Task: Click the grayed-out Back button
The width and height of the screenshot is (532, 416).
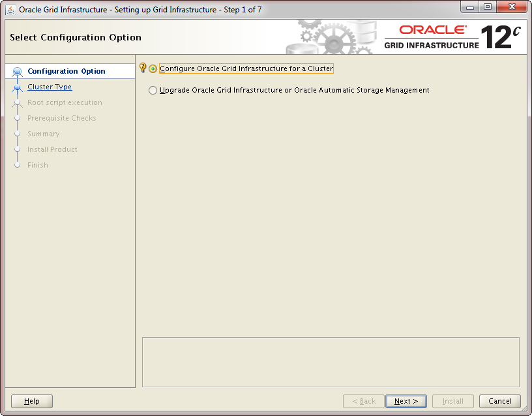Action: (363, 401)
